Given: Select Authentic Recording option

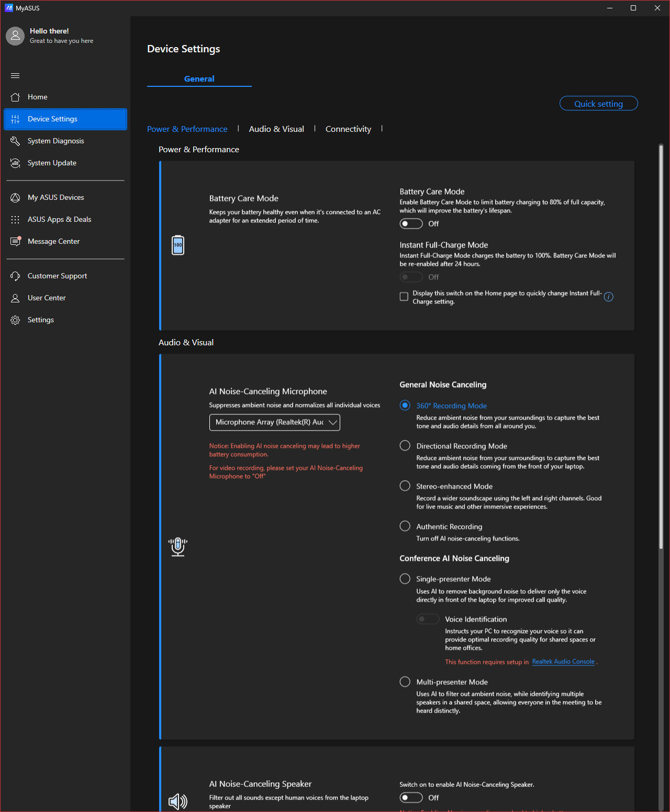Looking at the screenshot, I should (x=405, y=526).
